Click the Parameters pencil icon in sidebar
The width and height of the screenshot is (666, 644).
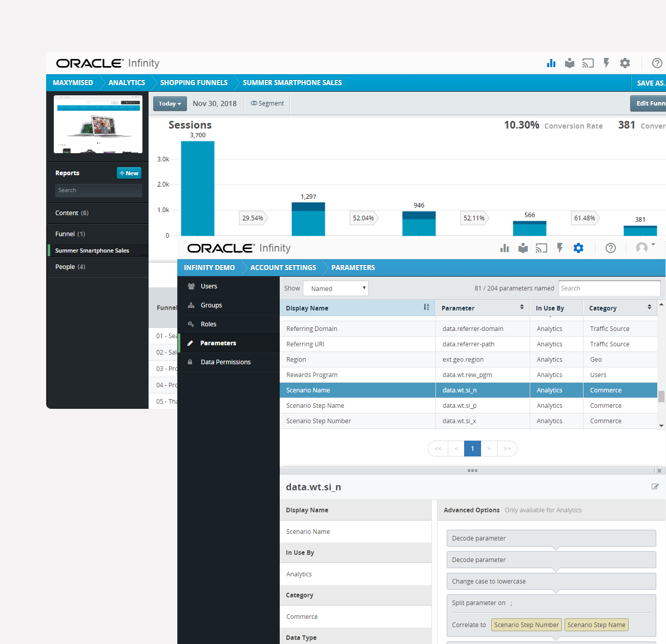[x=190, y=343]
